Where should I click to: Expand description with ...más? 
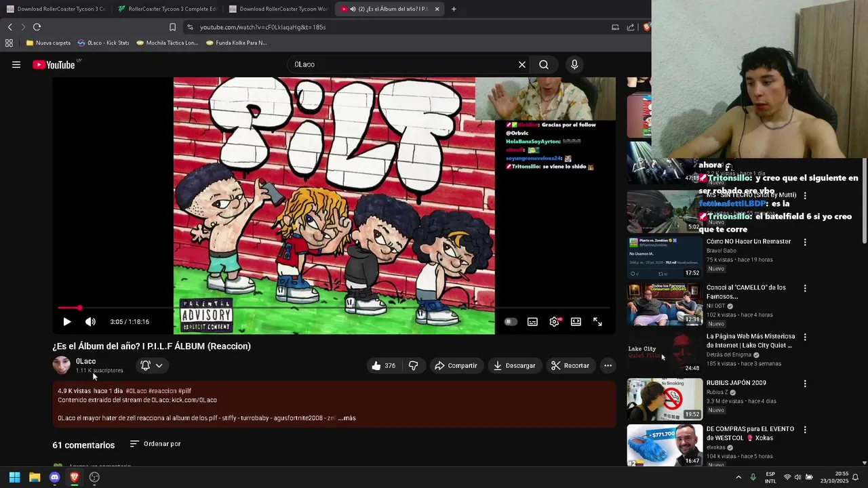coord(347,418)
